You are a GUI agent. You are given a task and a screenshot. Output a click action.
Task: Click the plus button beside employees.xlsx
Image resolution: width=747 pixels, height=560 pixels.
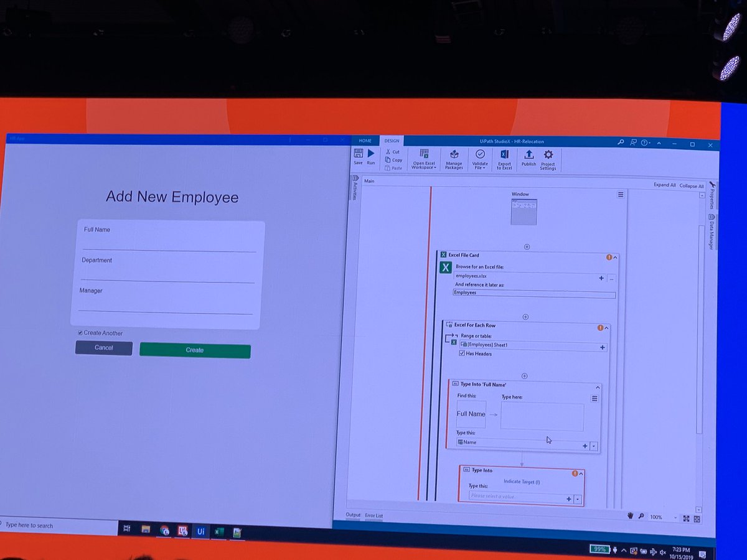tap(601, 278)
